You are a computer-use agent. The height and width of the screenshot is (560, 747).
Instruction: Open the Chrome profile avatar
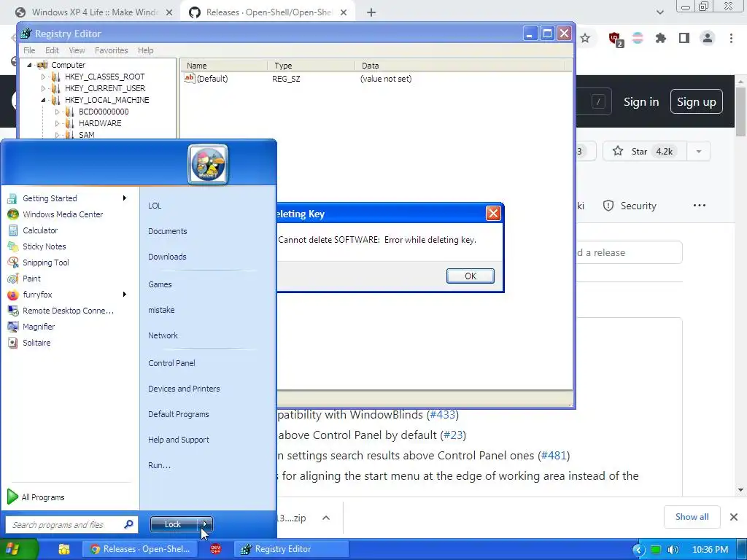(708, 38)
